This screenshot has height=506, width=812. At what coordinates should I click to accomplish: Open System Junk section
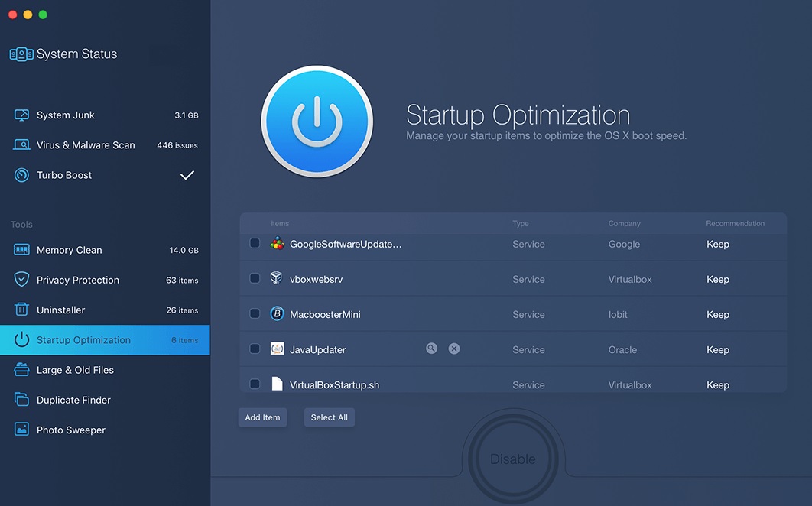coord(105,115)
